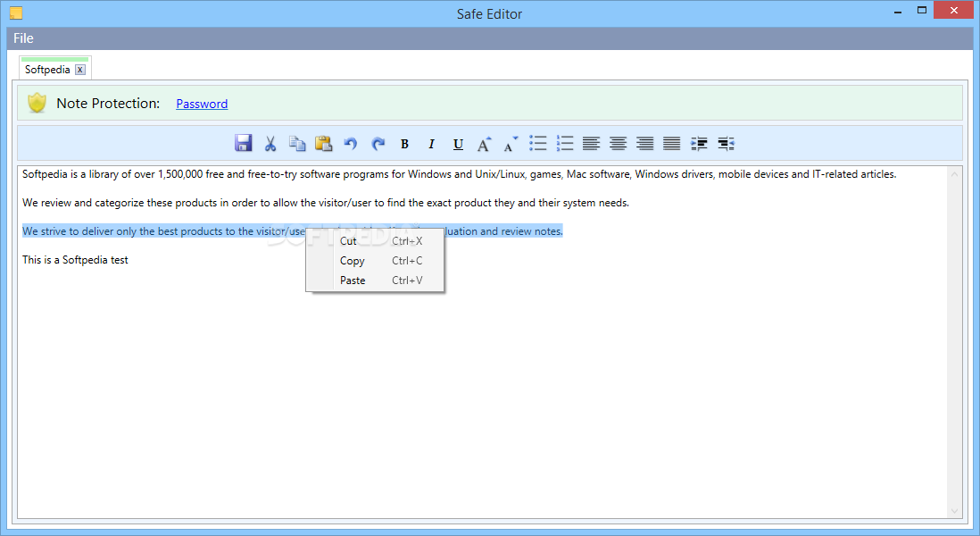Choose Paste from the context menu
Screen dimensions: 980x536
(x=375, y=281)
